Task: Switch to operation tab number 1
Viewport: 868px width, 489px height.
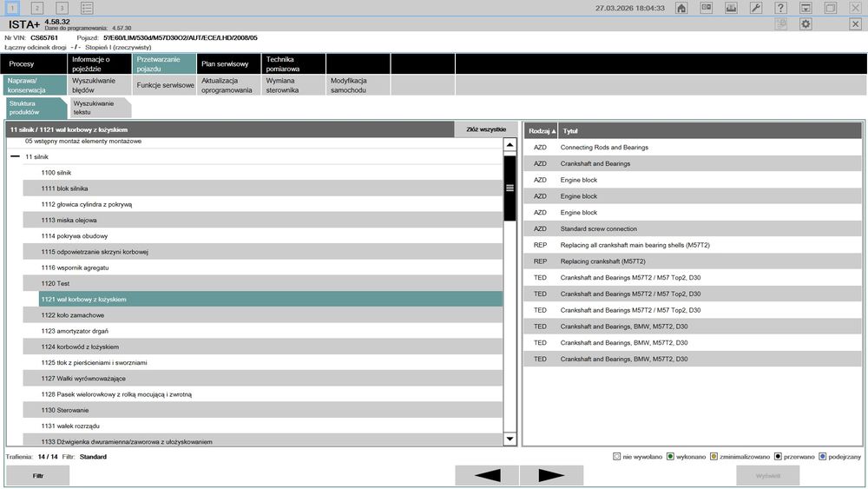Action: pos(12,8)
